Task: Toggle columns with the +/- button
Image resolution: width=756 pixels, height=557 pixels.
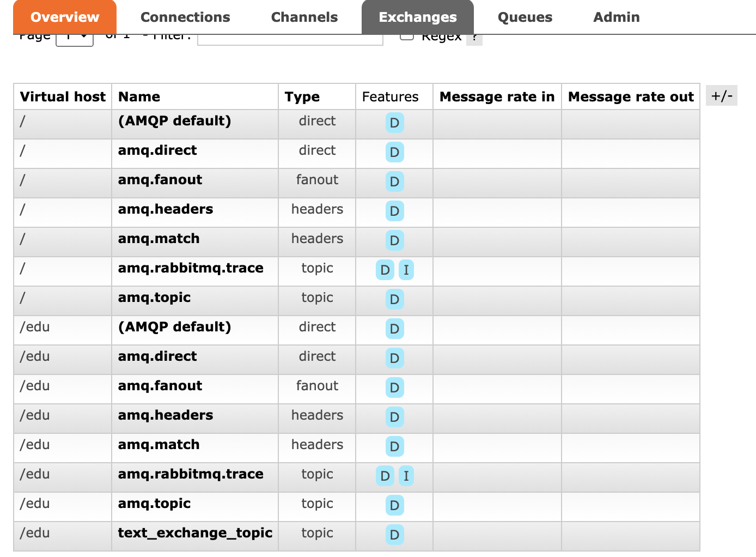Action: [721, 96]
